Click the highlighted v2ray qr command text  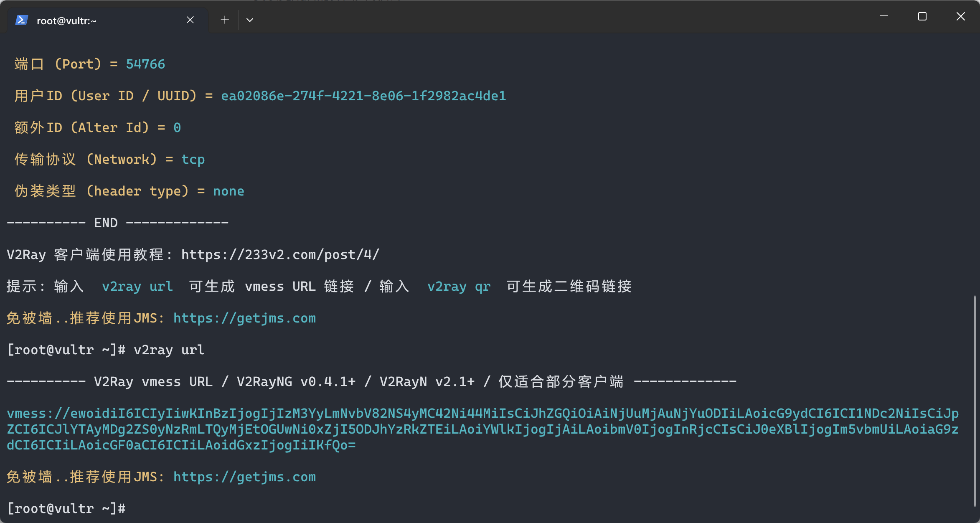tap(459, 286)
